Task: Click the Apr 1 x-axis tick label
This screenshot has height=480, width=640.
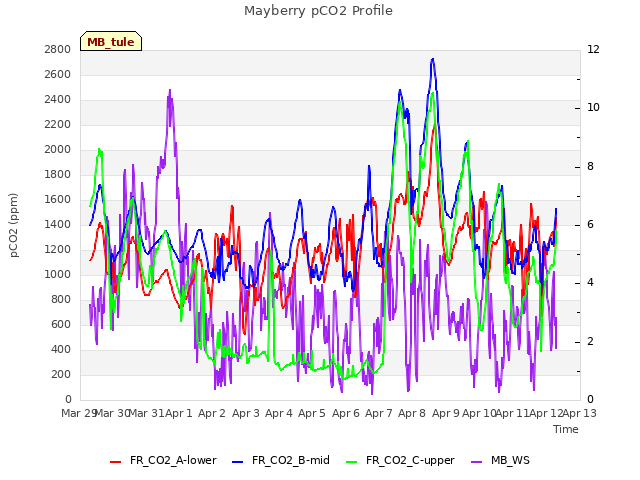Action: tap(178, 413)
